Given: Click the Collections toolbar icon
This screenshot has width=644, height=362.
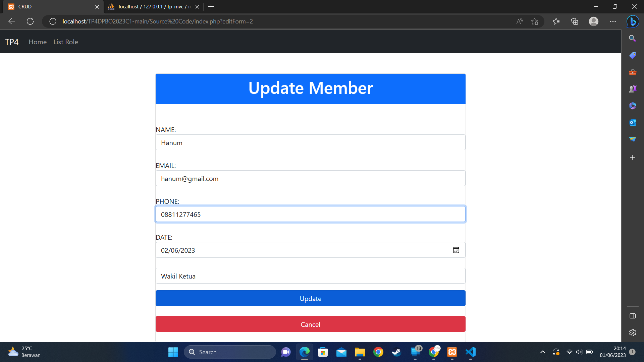Looking at the screenshot, I should (575, 21).
